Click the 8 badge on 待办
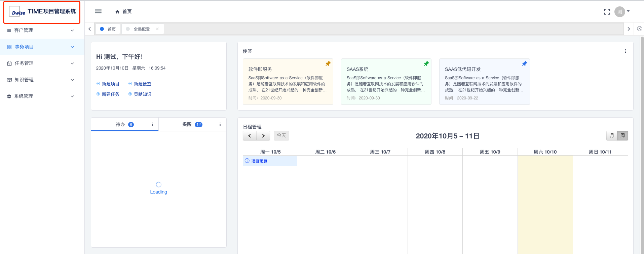The height and width of the screenshot is (254, 644). (x=131, y=125)
